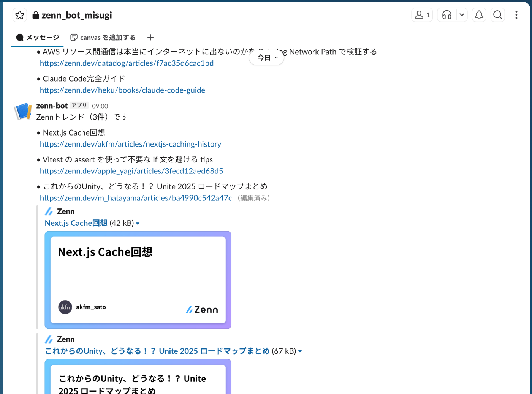Open the members list showing 1

pos(422,15)
